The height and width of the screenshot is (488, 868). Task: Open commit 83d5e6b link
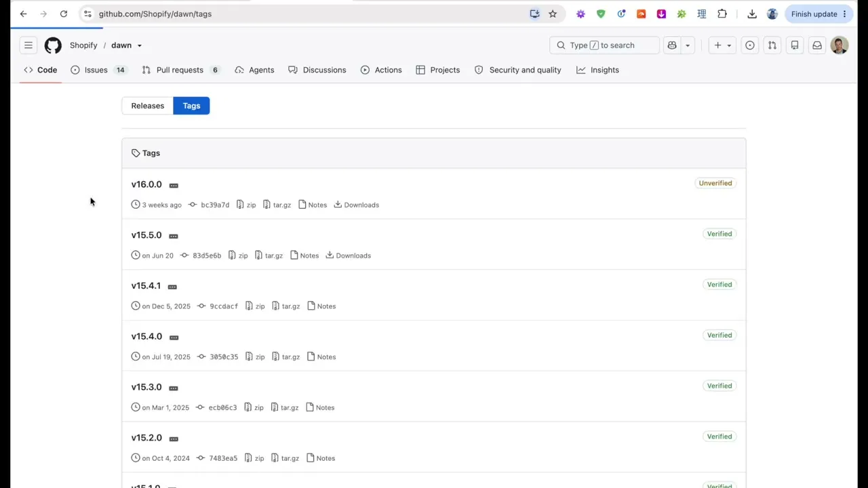(x=201, y=256)
